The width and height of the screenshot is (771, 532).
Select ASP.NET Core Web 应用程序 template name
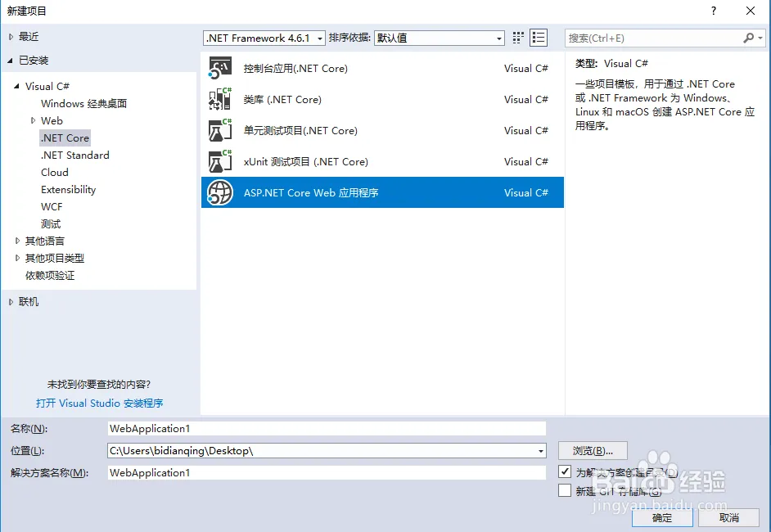pos(311,192)
